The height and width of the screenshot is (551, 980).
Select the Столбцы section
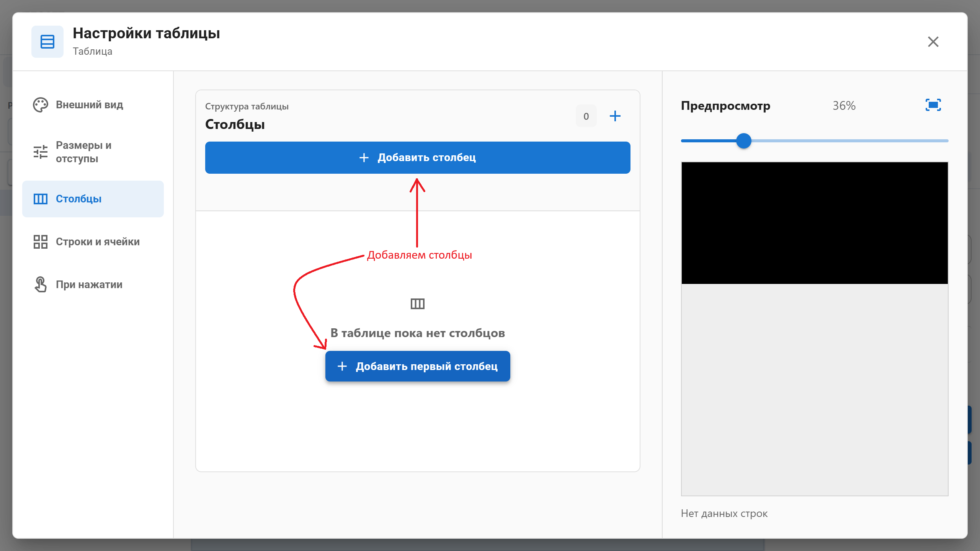coord(93,199)
